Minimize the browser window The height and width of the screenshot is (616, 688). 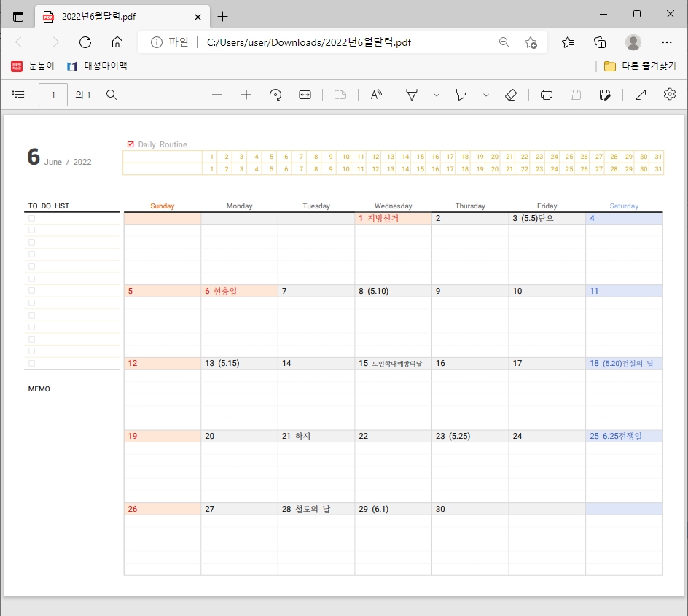603,14
